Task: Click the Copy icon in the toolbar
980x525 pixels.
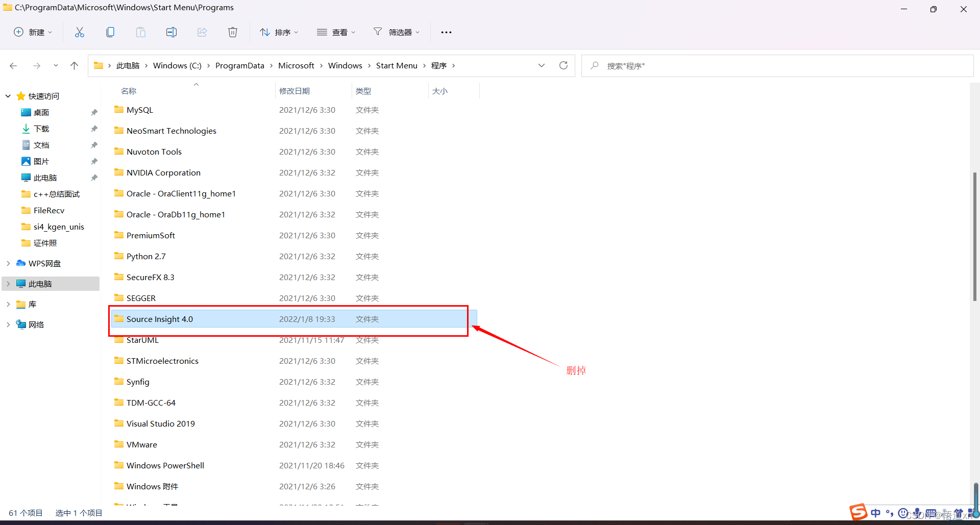Action: pos(110,32)
